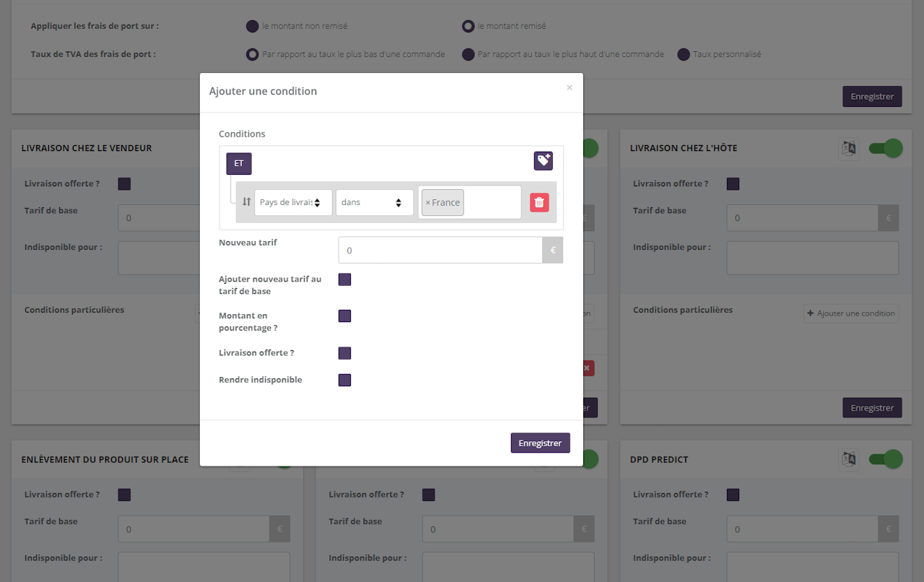Click the ET condition operator button
The image size is (924, 582).
pyautogui.click(x=239, y=163)
